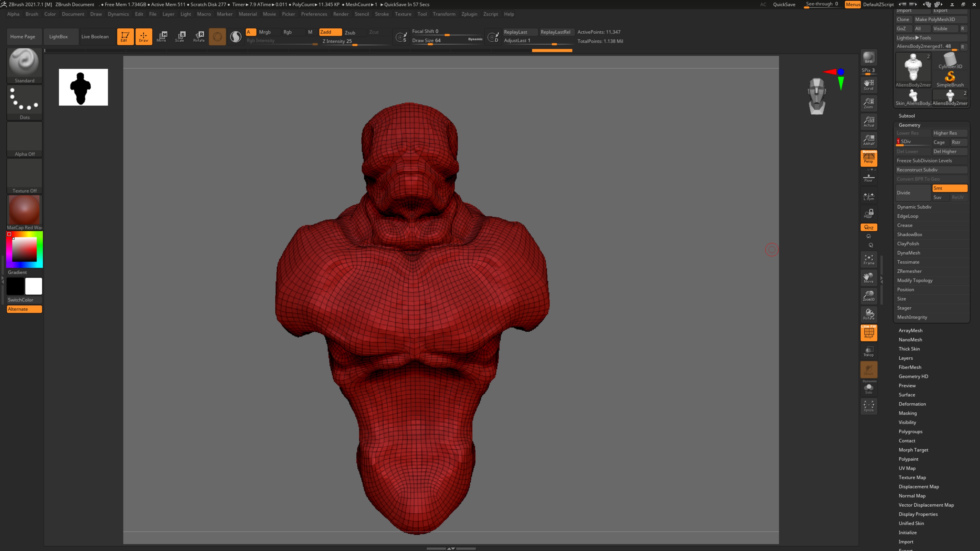Click the Transp transparency icon
This screenshot has width=980, height=551.
click(x=868, y=351)
